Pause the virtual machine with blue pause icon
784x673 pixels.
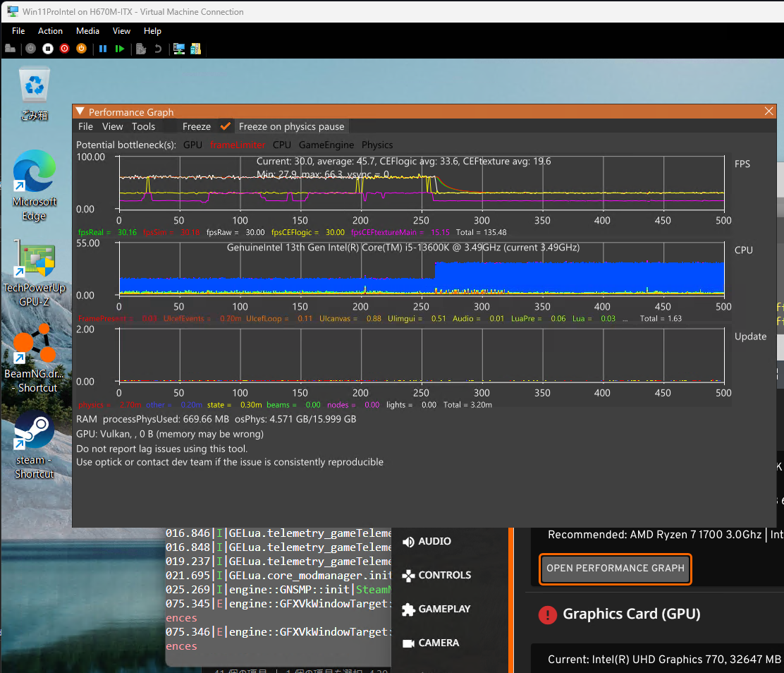tap(103, 49)
